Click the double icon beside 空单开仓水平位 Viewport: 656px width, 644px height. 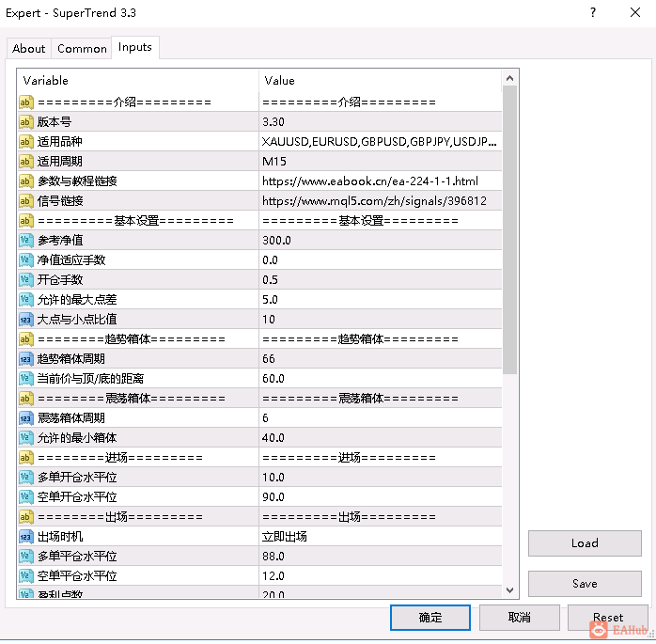pyautogui.click(x=25, y=496)
